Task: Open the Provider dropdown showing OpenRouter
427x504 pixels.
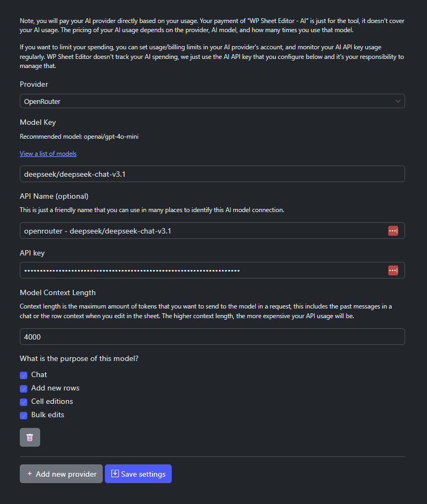Action: (212, 101)
